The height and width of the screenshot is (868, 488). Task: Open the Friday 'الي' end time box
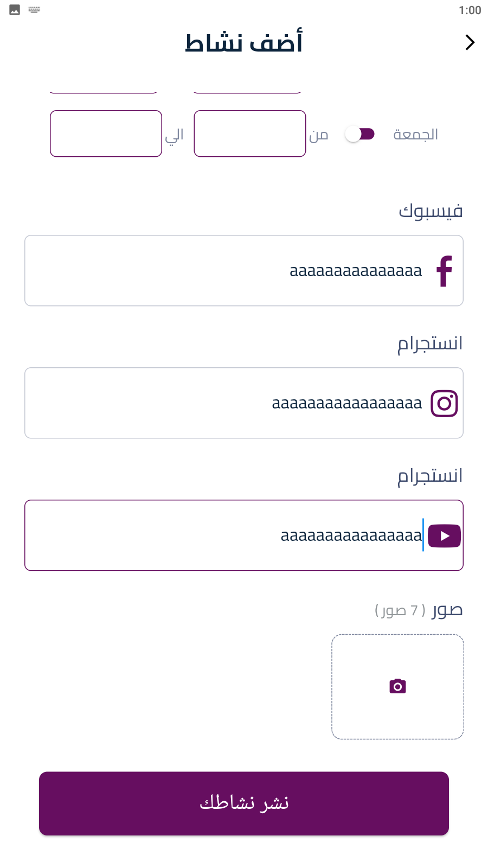[106, 133]
